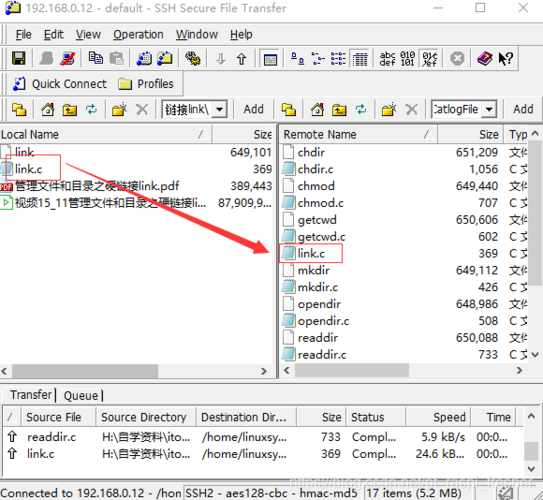The height and width of the screenshot is (500, 543).
Task: Go up one folder in local pane
Action: click(x=70, y=109)
